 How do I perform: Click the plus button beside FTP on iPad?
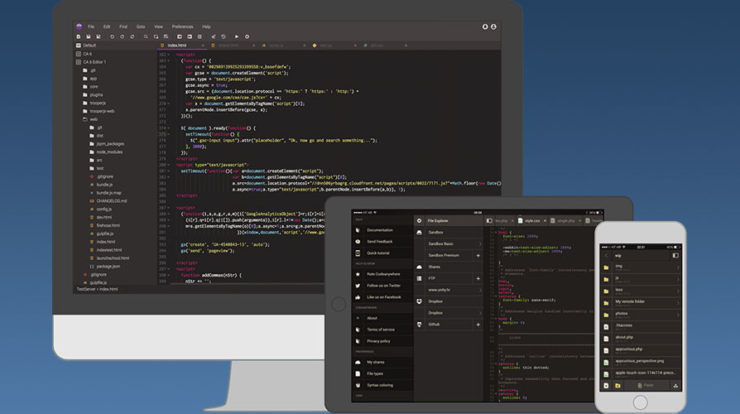coord(478,279)
